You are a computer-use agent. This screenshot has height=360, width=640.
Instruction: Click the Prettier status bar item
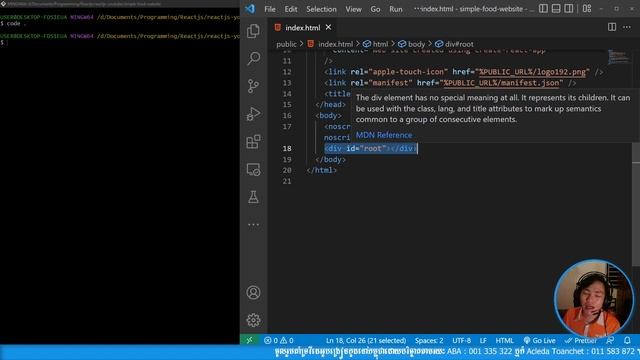tap(580, 340)
